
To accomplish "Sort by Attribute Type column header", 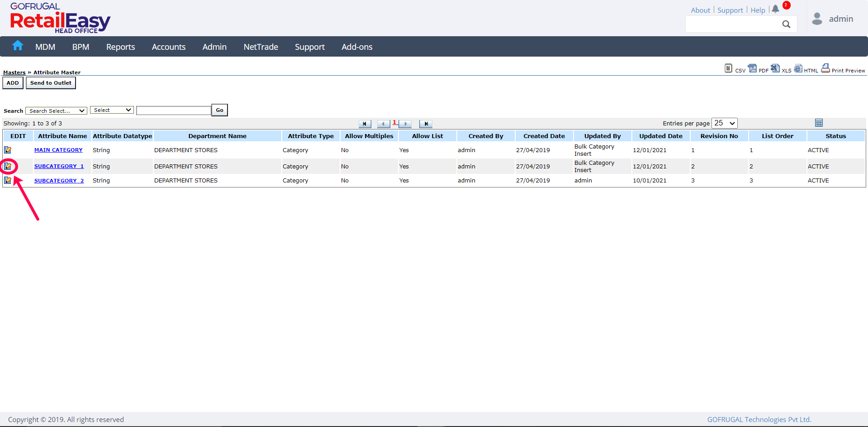I will 311,136.
